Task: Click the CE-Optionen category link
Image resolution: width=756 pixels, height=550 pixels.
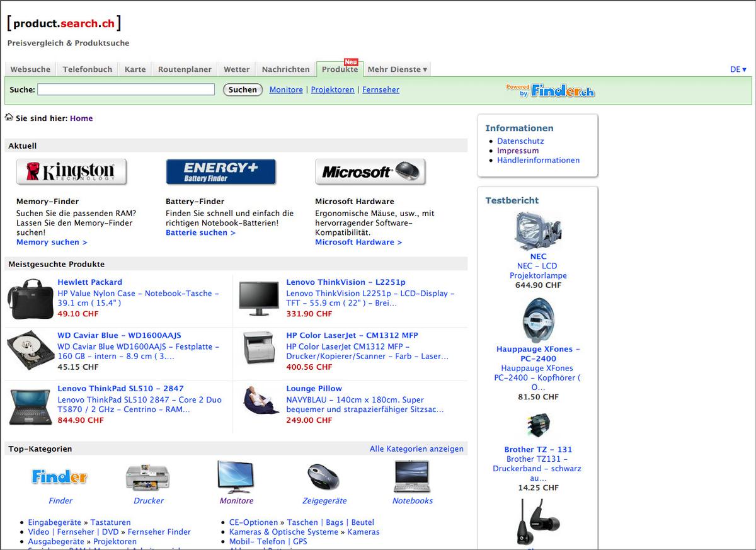Action: click(x=253, y=522)
